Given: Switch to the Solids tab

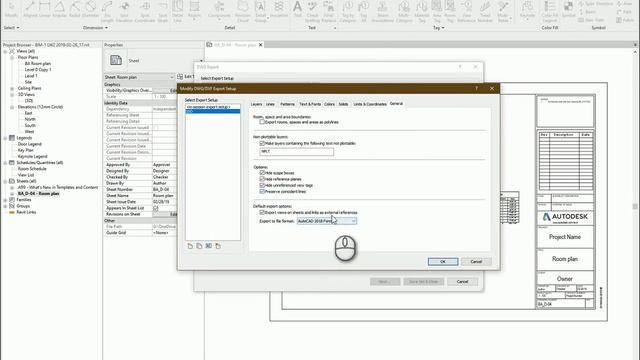Looking at the screenshot, I should (343, 104).
